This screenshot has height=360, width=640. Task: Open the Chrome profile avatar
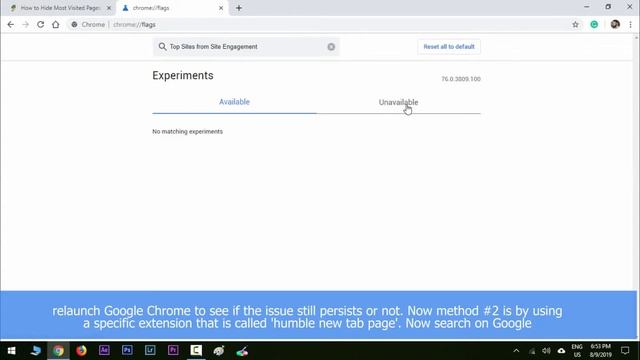[615, 24]
